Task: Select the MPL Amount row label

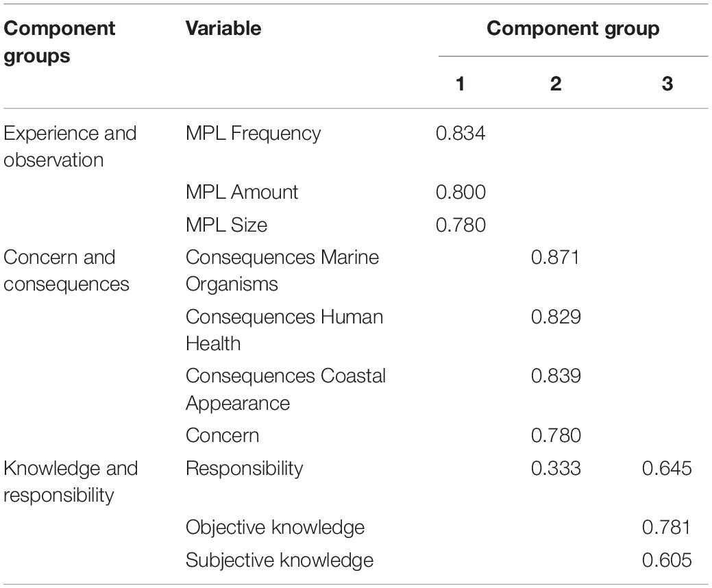Action: (x=242, y=193)
